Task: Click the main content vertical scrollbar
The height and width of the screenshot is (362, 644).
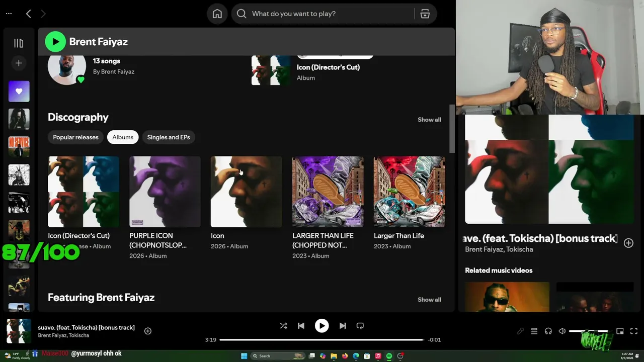Action: 452,129
